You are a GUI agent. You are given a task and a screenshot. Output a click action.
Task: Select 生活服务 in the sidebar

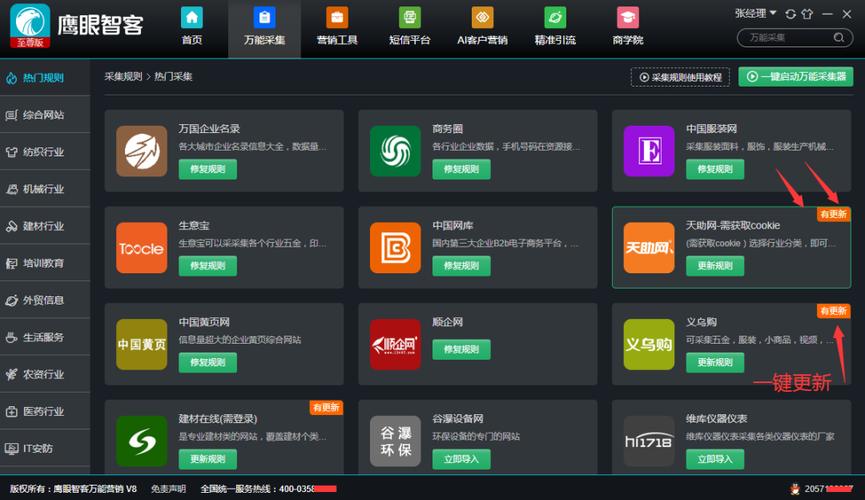coord(45,337)
